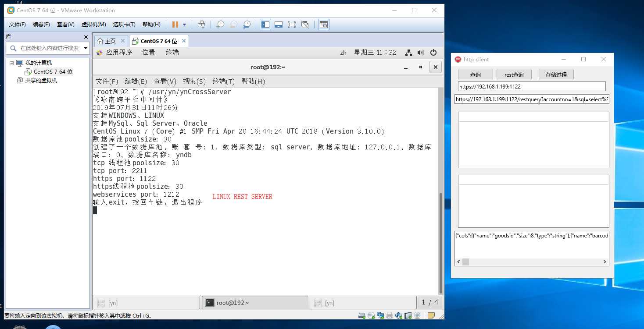
Task: Click the hard disk status icon
Action: pyautogui.click(x=362, y=315)
